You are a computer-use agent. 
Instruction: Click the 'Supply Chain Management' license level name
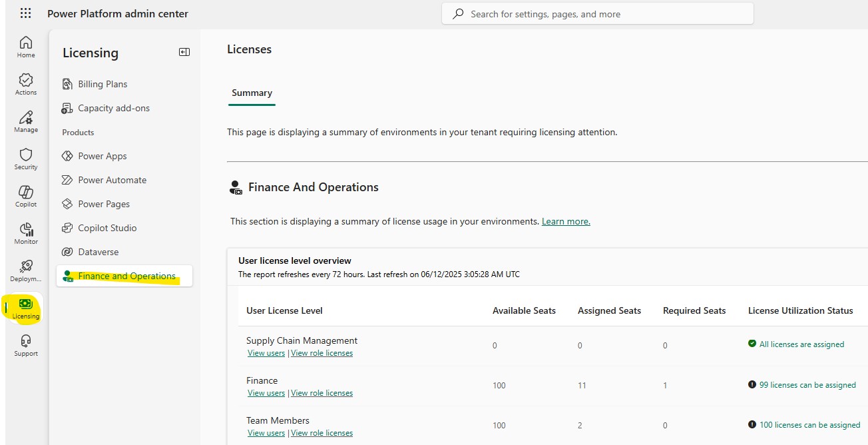click(x=302, y=340)
